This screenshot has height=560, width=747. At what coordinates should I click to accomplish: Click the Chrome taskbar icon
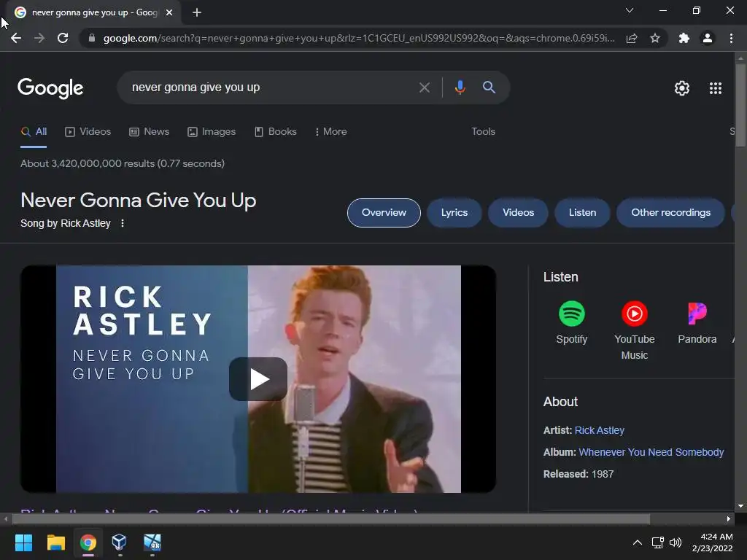pyautogui.click(x=88, y=542)
